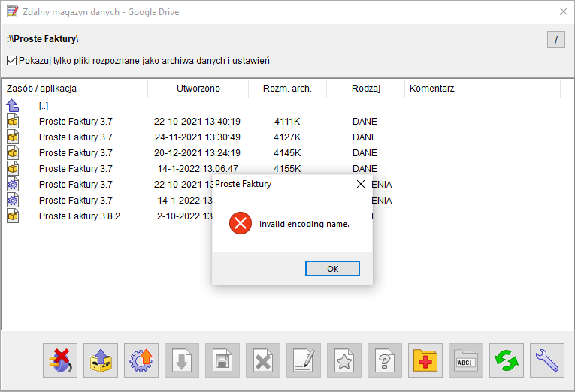Click the '4111K' size value
The width and height of the screenshot is (575, 392).
pyautogui.click(x=287, y=121)
